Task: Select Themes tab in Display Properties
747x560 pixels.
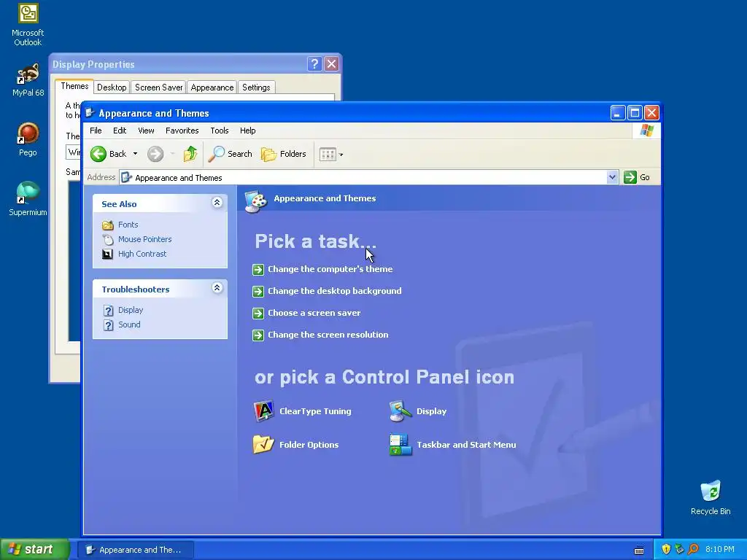Action: 74,86
